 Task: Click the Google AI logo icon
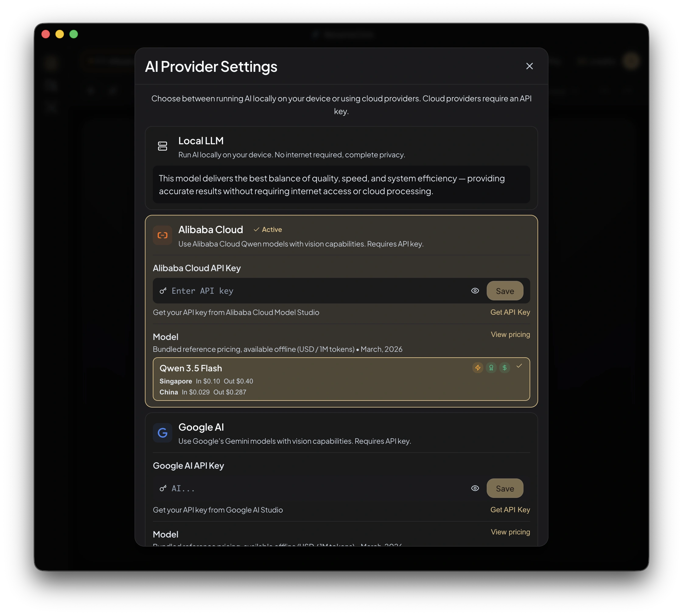point(163,432)
